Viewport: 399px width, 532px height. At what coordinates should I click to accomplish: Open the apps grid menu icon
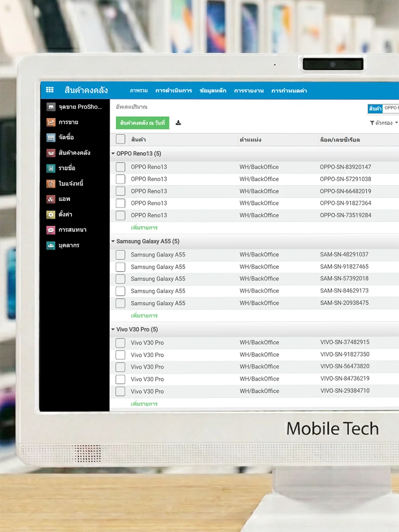50,90
